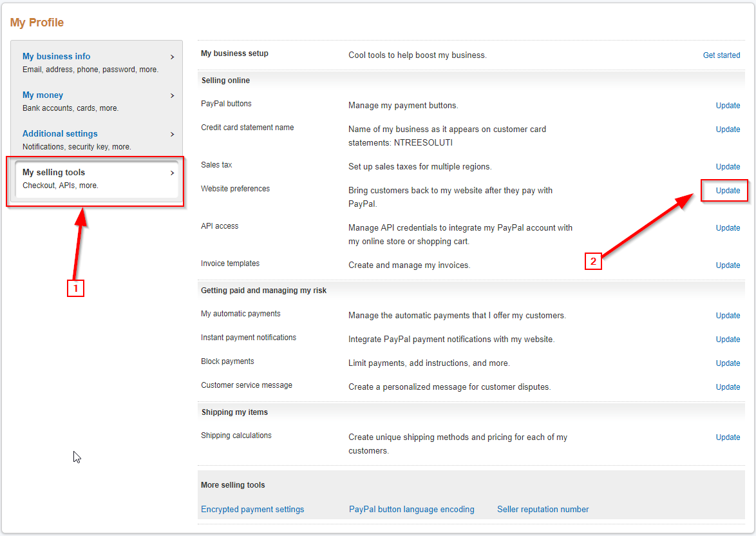Click the 'Invoice templates' row label
756x536 pixels.
230,263
